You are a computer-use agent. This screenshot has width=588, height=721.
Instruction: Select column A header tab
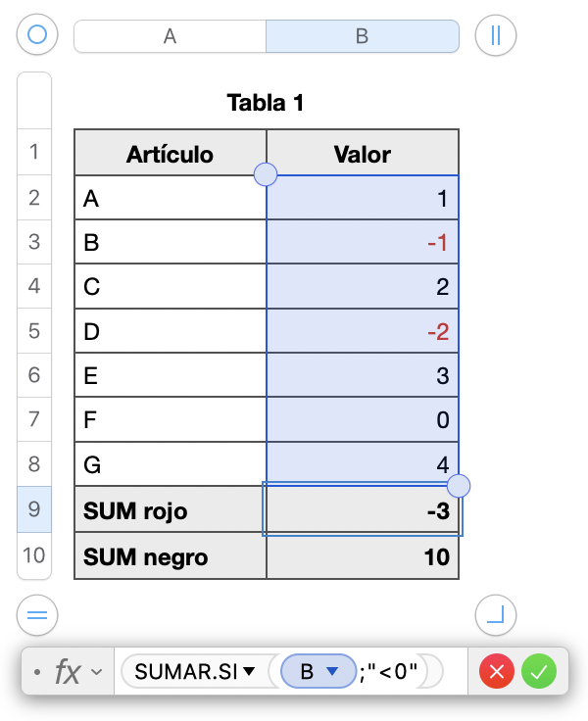point(170,36)
